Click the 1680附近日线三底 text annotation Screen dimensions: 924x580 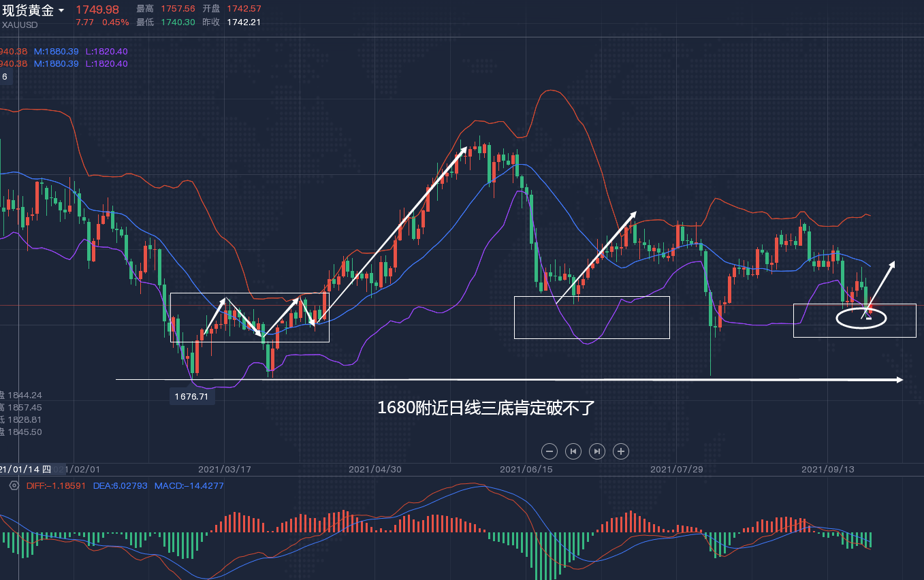point(486,408)
